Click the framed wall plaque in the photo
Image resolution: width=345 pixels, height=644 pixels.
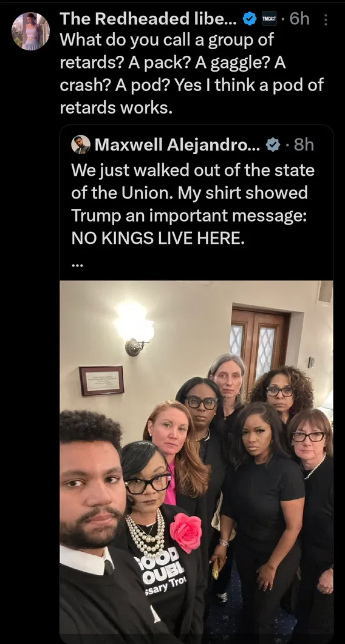click(101, 381)
